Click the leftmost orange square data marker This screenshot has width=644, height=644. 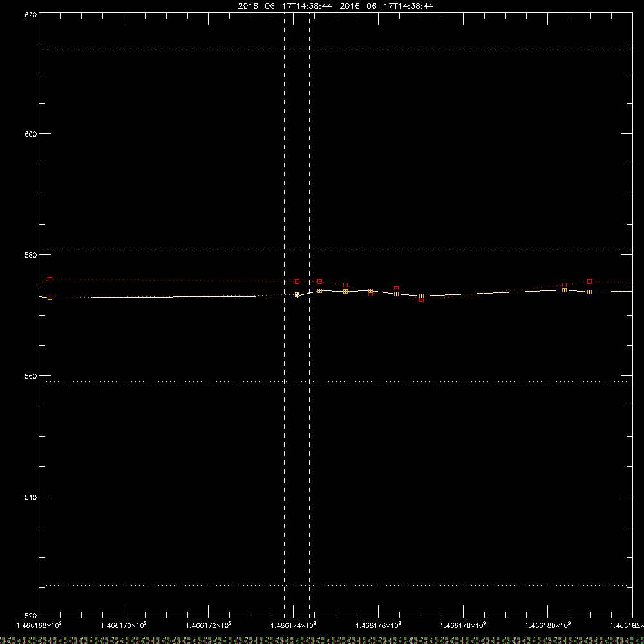click(50, 298)
